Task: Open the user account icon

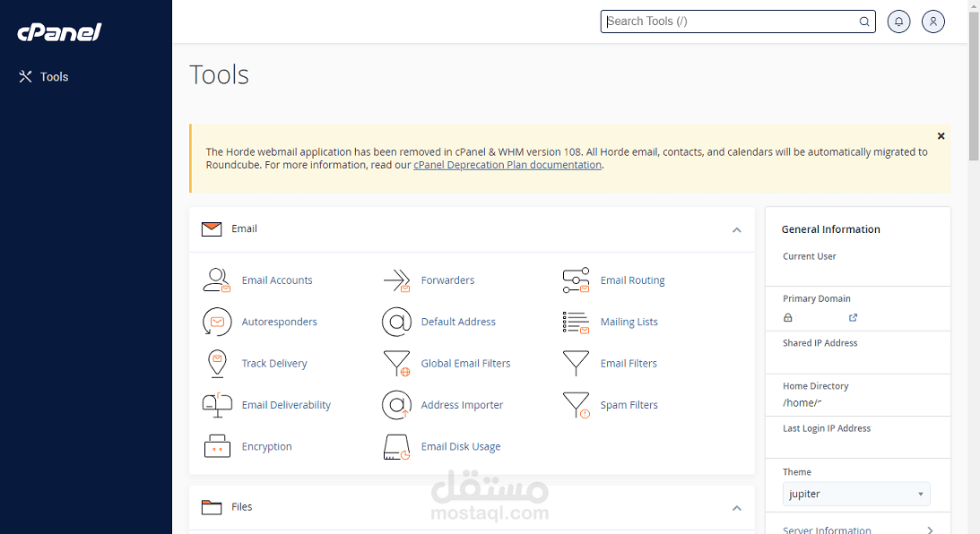Action: pyautogui.click(x=933, y=22)
